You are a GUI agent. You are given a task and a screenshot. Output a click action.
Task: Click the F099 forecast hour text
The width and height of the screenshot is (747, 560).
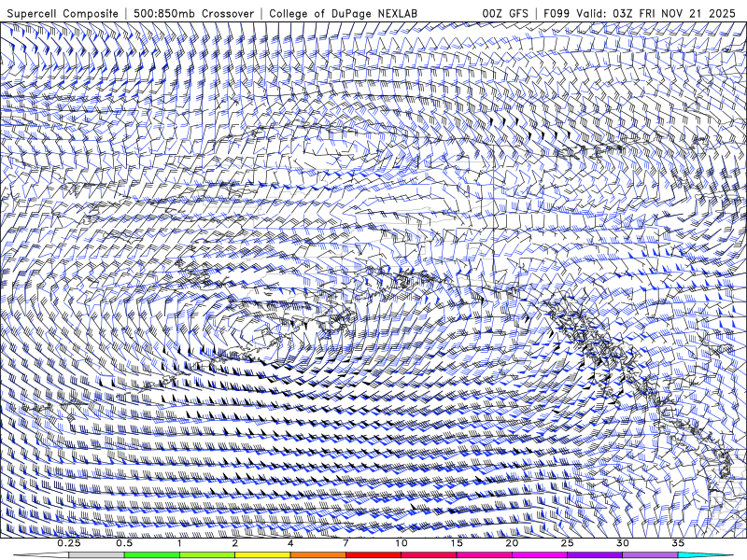click(x=557, y=13)
